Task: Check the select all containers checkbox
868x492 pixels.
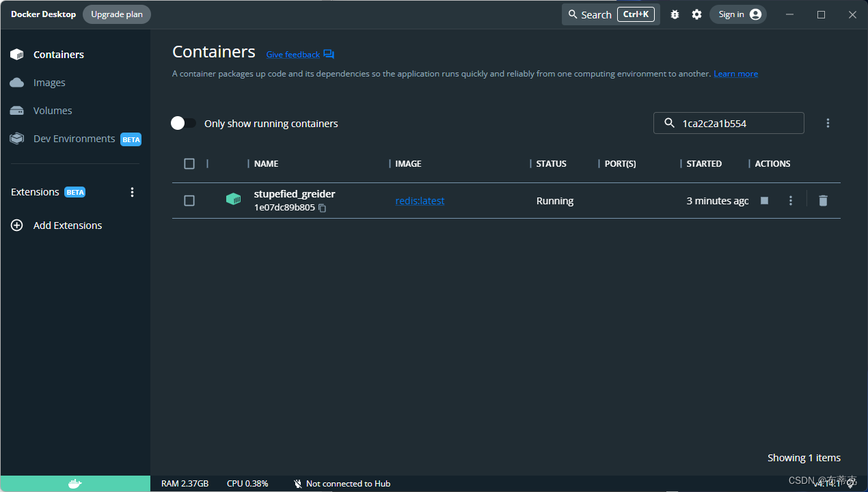Action: point(189,163)
